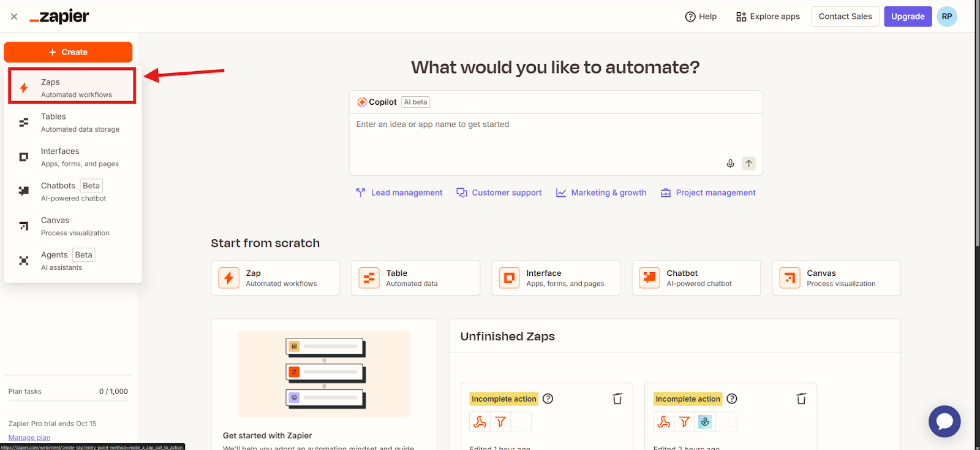Viewport: 980px width, 450px height.
Task: Click the Copilot logo icon
Action: (362, 102)
